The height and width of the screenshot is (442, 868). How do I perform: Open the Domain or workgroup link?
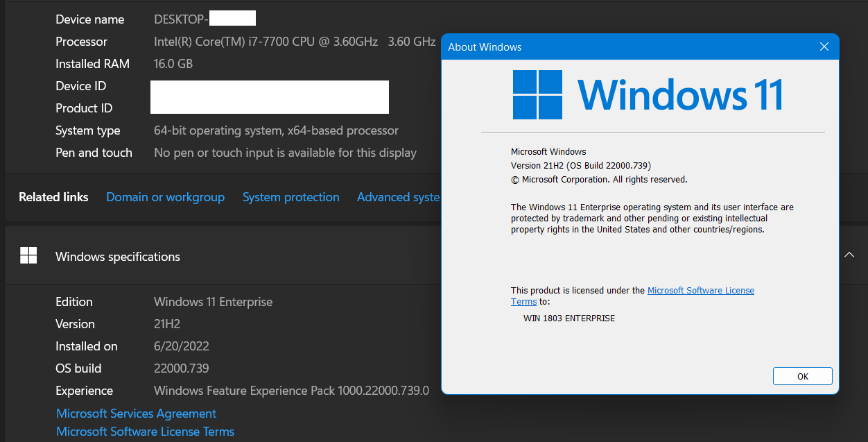point(165,197)
